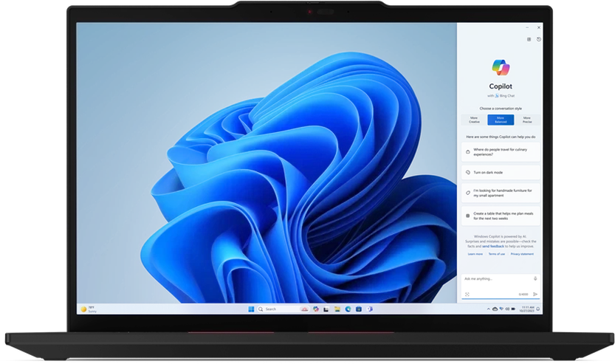Click the second Copilot suggestion card

[x=501, y=172]
